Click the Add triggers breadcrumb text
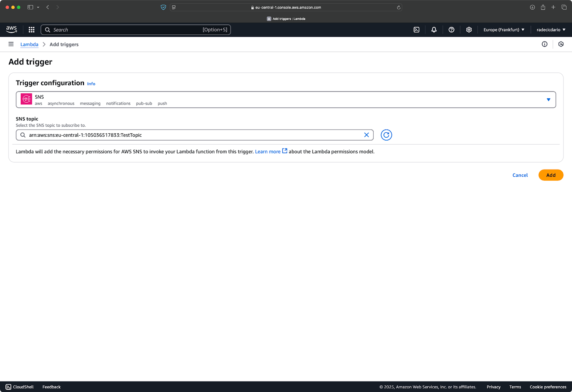The height and width of the screenshot is (392, 572). [x=64, y=44]
